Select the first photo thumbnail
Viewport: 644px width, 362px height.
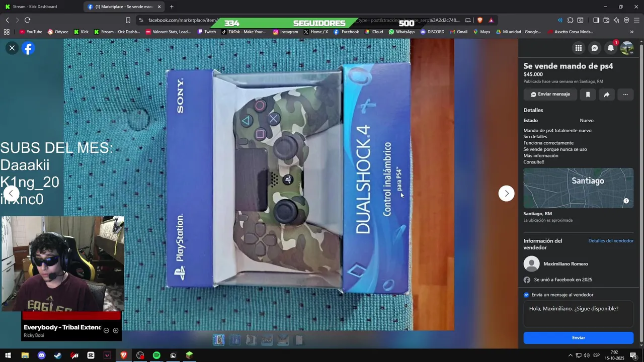click(x=218, y=340)
